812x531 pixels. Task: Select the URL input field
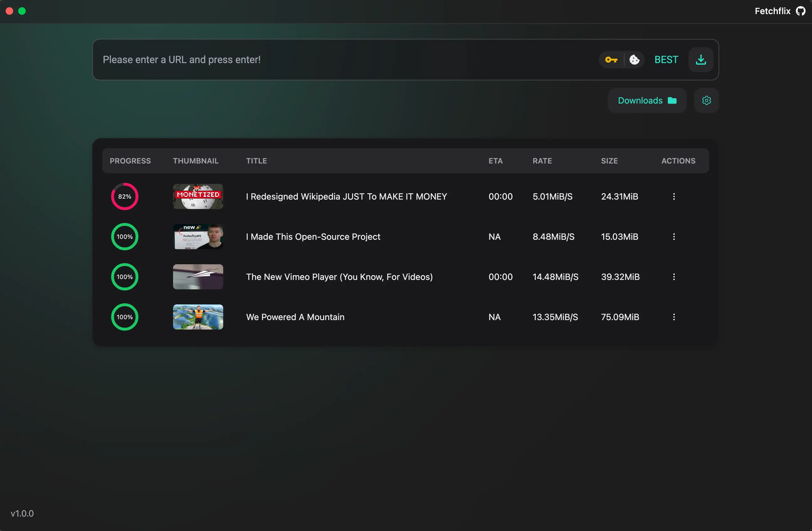point(307,59)
